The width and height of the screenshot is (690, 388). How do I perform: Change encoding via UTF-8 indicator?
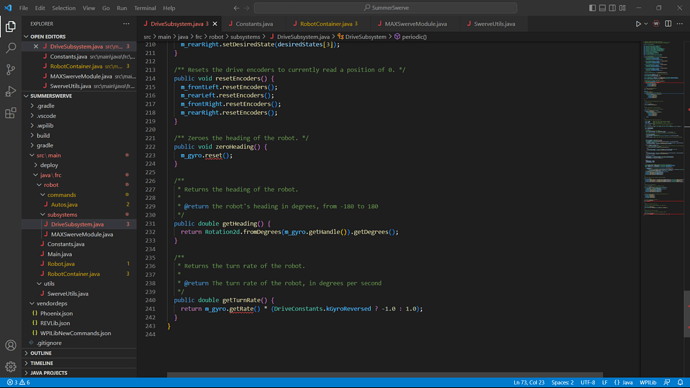tap(587, 382)
